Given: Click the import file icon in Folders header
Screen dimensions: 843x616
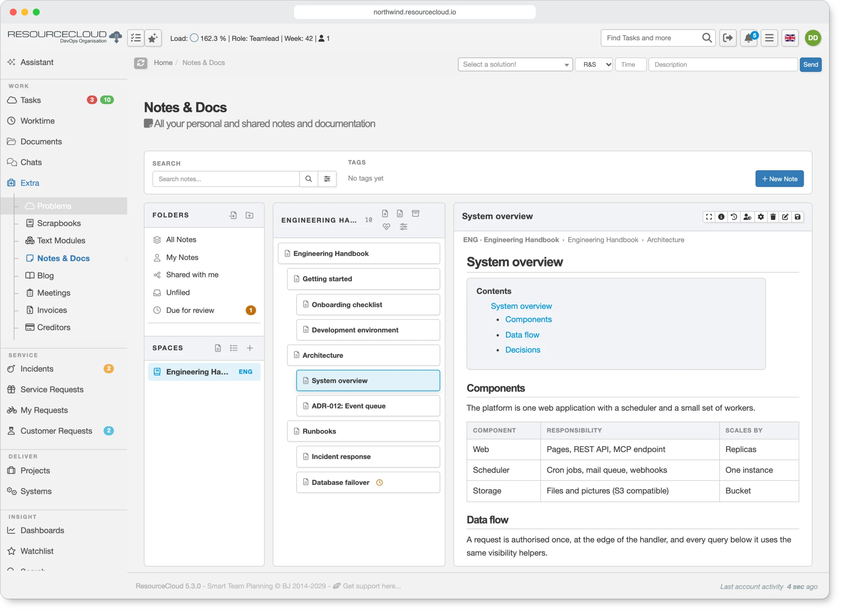Looking at the screenshot, I should [233, 215].
